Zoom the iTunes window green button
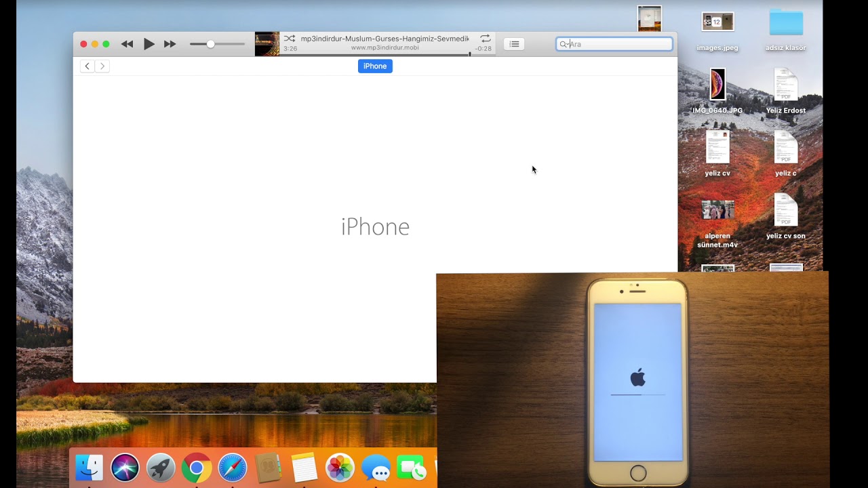Screen dimensions: 868x488 click(106, 44)
